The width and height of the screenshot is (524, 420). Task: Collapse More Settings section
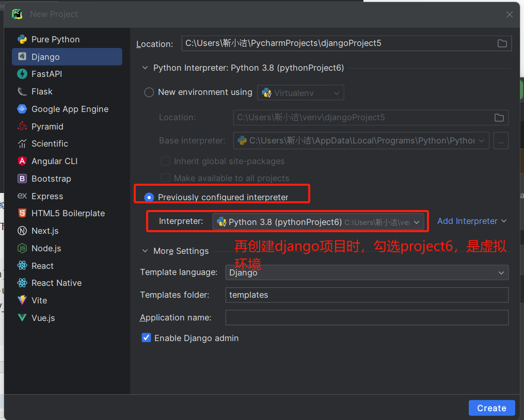pyautogui.click(x=145, y=251)
